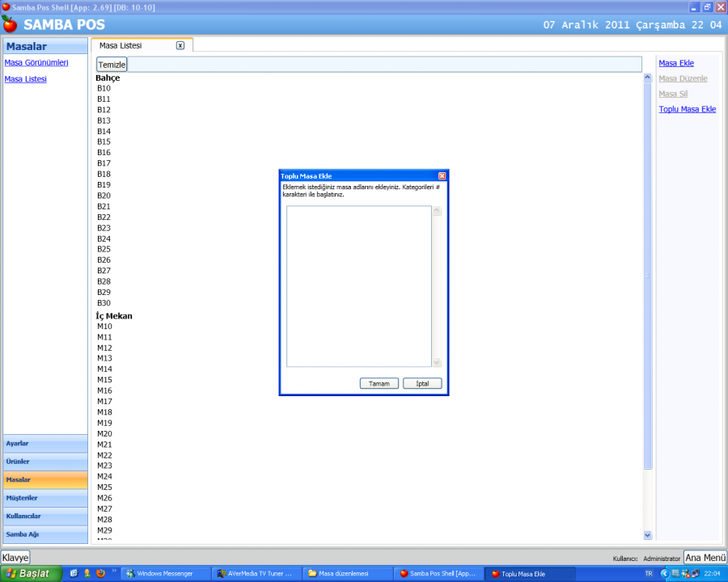Click the Başlat start button
The width and height of the screenshot is (728, 582).
tap(31, 574)
